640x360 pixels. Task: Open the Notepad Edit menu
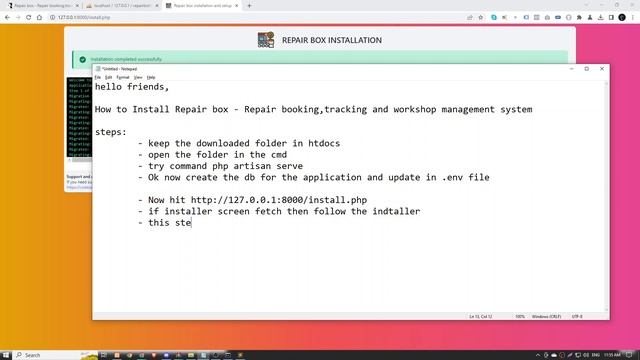[x=108, y=77]
